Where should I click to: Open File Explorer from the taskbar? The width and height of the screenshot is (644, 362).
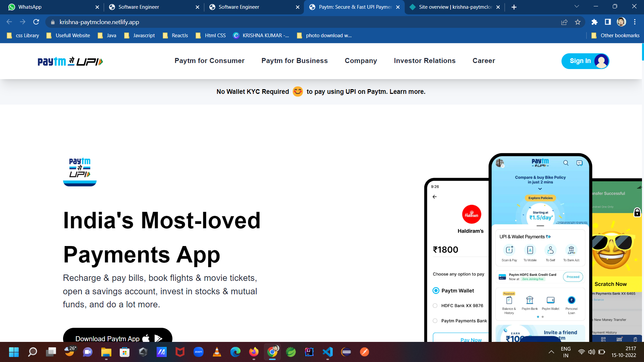(x=106, y=352)
